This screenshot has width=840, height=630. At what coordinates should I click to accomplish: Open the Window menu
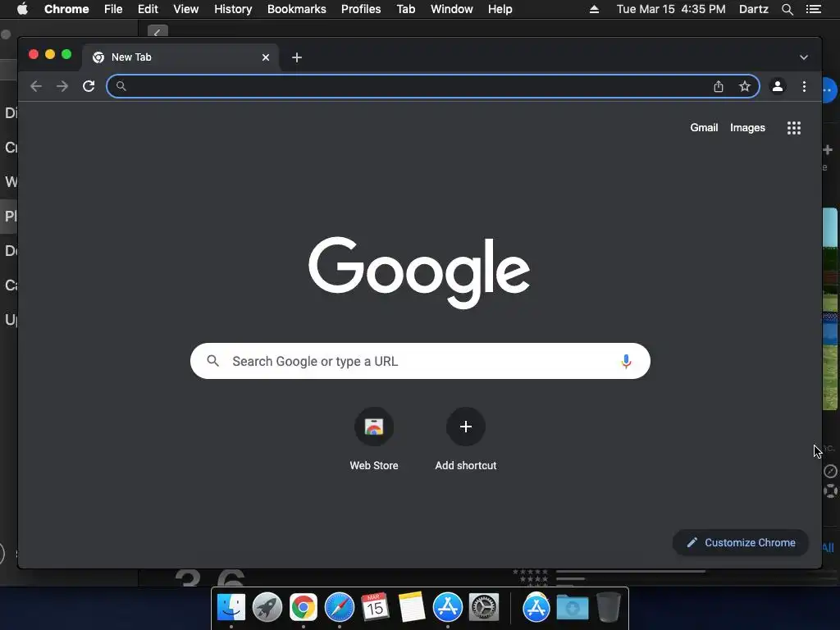pos(452,9)
